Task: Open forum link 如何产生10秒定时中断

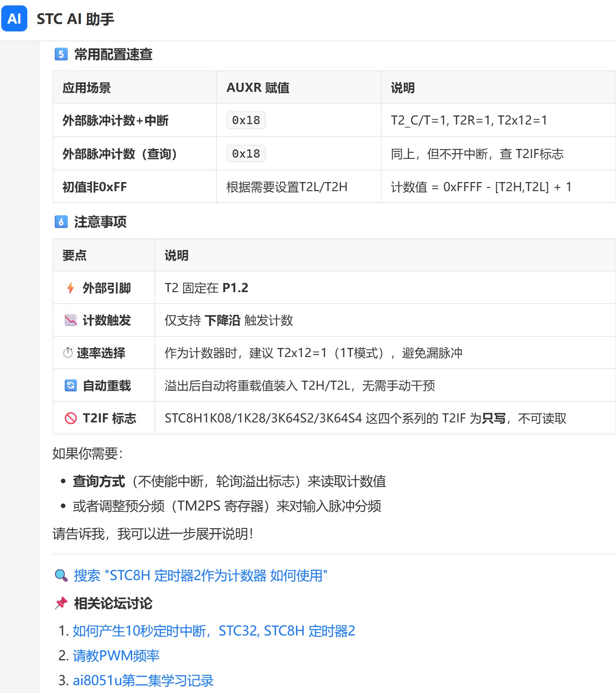Action: 214,631
